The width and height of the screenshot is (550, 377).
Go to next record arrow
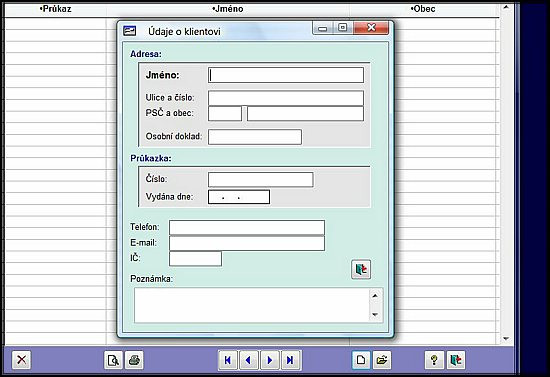tap(270, 360)
